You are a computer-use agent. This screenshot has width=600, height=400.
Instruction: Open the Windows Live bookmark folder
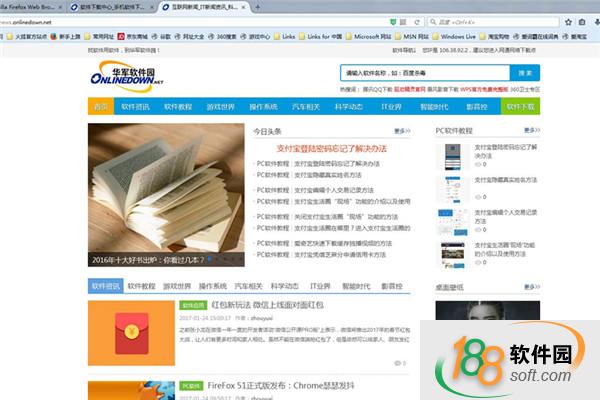point(454,36)
